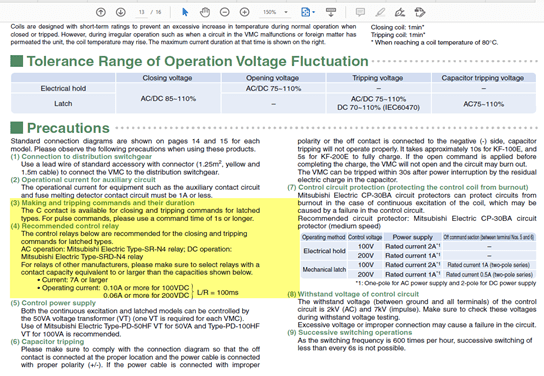This screenshot has width=544, height=376.
Task: Click the page number field showing 13
Action: (141, 12)
